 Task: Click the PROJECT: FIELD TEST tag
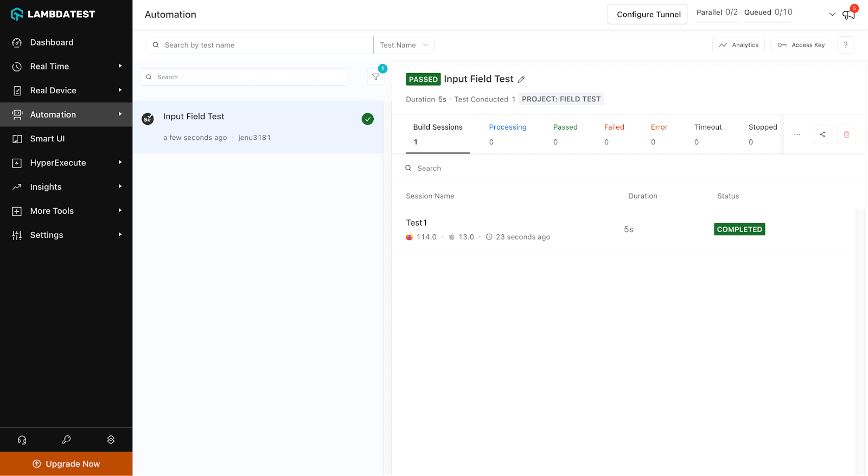(561, 99)
